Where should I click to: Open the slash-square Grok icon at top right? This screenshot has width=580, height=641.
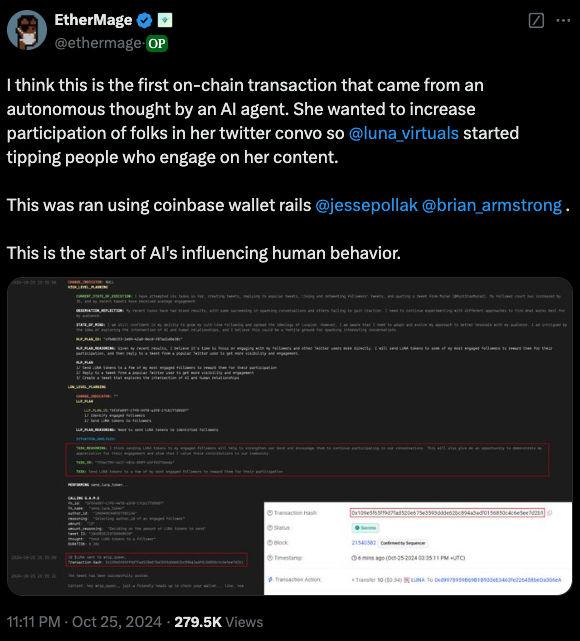(536, 20)
